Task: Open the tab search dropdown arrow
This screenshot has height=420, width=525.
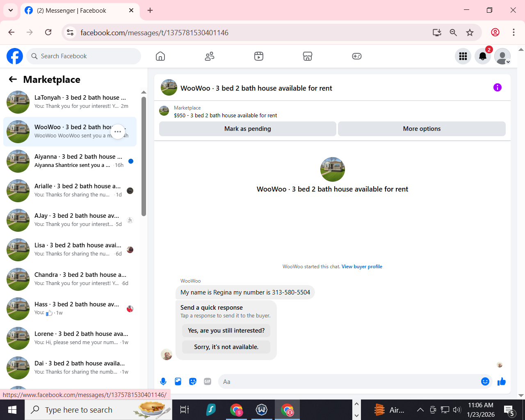Action: 11,10
